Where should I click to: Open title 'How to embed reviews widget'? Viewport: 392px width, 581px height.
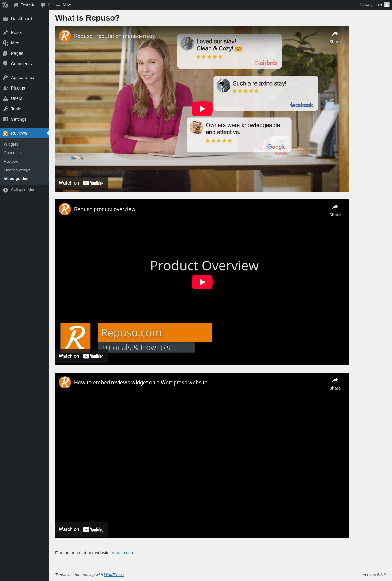141,383
